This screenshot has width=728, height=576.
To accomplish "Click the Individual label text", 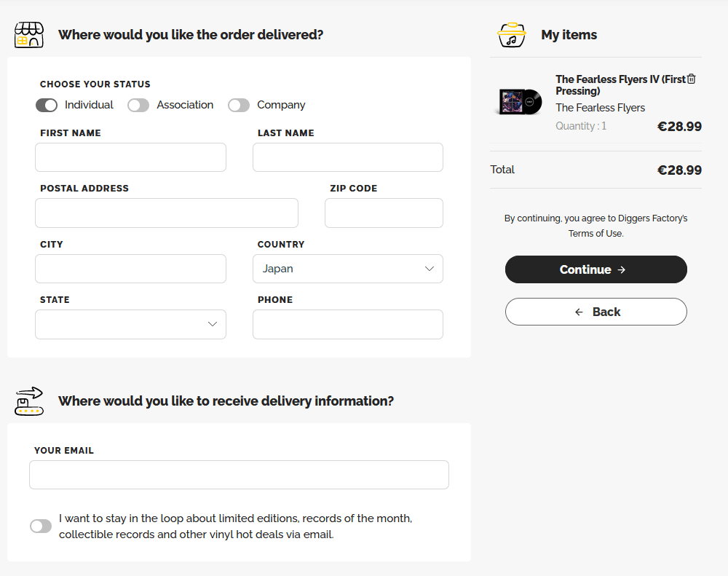I will (89, 105).
